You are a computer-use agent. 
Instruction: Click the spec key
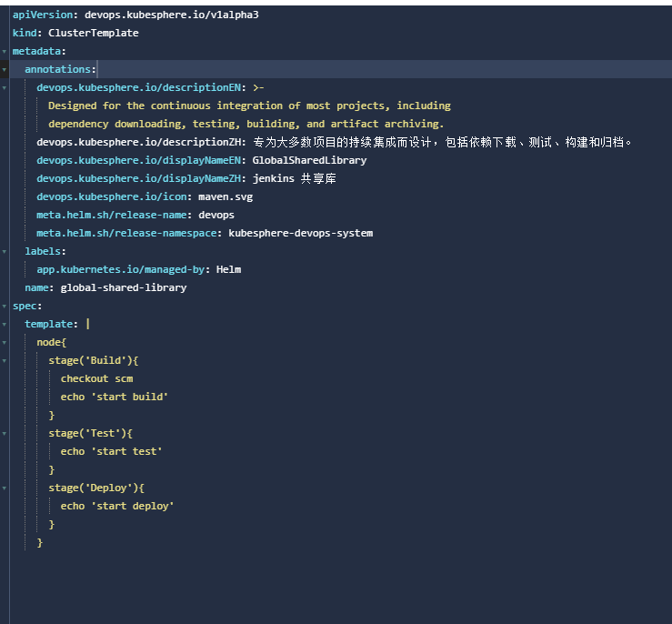[25, 306]
